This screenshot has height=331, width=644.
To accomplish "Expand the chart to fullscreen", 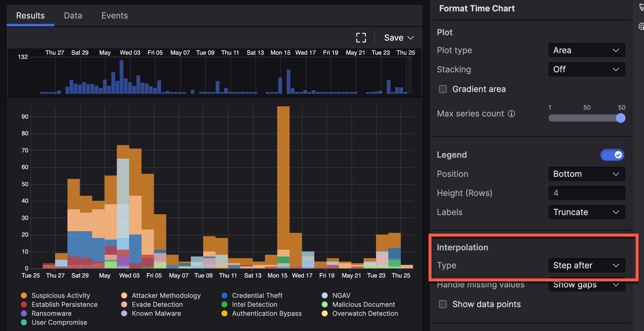I will pyautogui.click(x=361, y=37).
